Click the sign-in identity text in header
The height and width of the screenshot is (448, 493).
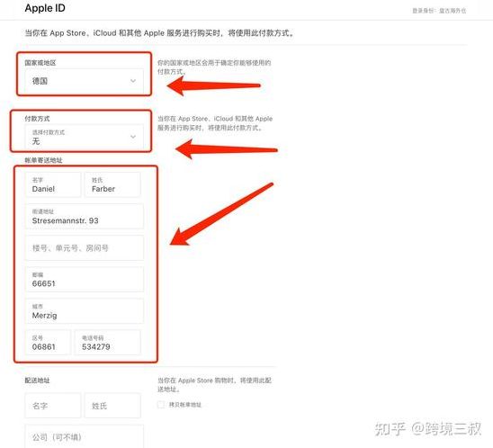(439, 11)
